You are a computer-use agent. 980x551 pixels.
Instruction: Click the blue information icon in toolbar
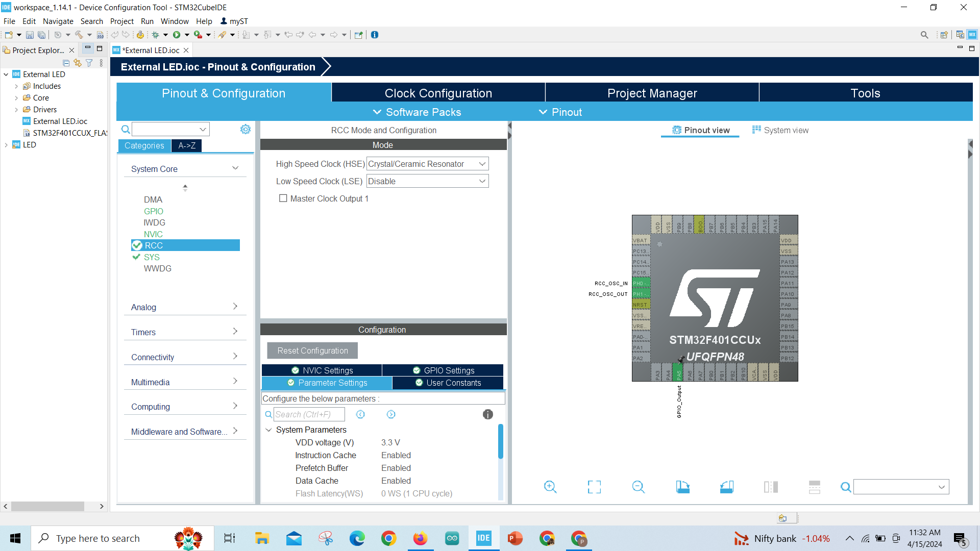[375, 35]
